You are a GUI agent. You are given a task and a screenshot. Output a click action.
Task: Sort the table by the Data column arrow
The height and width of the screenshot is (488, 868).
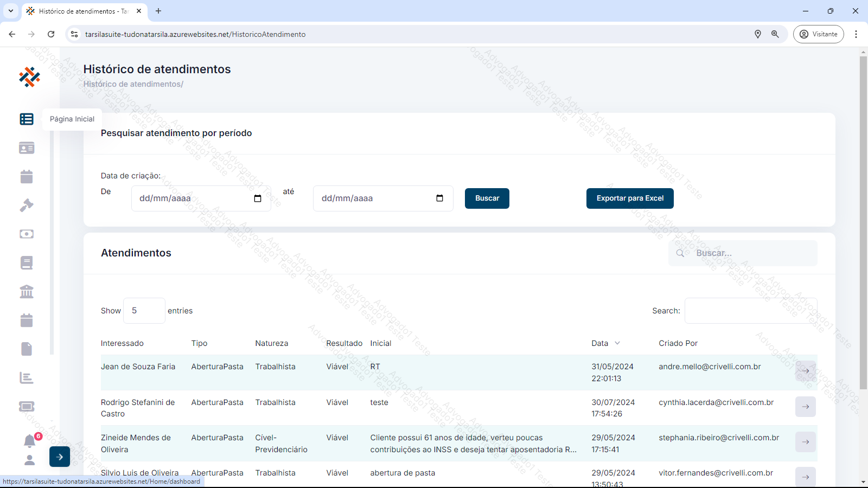617,343
